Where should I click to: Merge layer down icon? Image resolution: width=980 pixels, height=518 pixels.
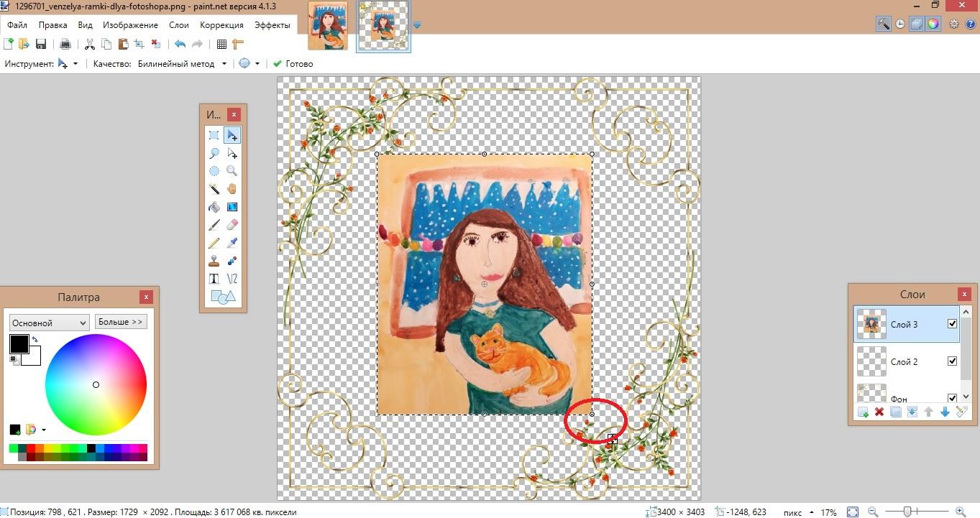pyautogui.click(x=912, y=412)
